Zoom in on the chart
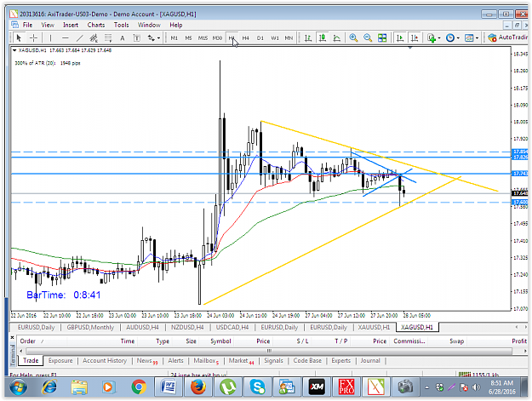532x401 pixels. click(353, 37)
